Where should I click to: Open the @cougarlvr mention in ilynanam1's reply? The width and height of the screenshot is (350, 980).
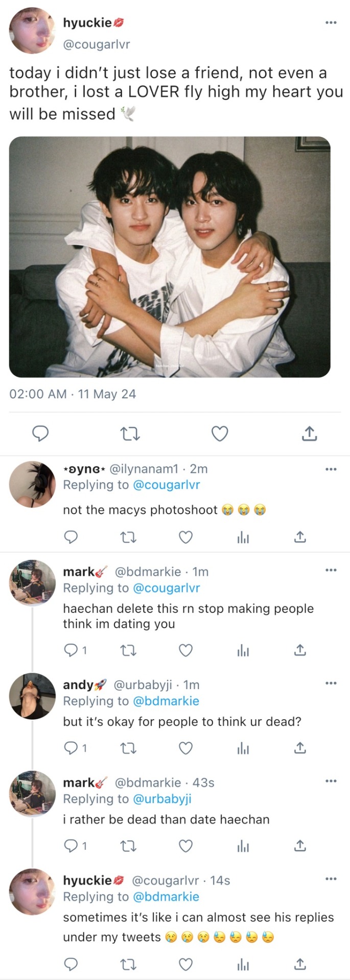coord(166,485)
